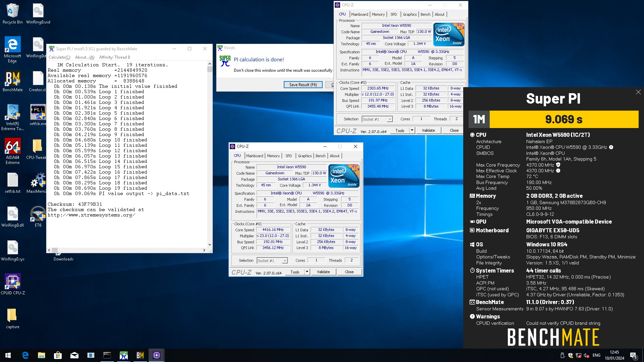Switch to BenchMate taskbar icon
Viewport: 644px width, 362px height.
click(x=140, y=355)
